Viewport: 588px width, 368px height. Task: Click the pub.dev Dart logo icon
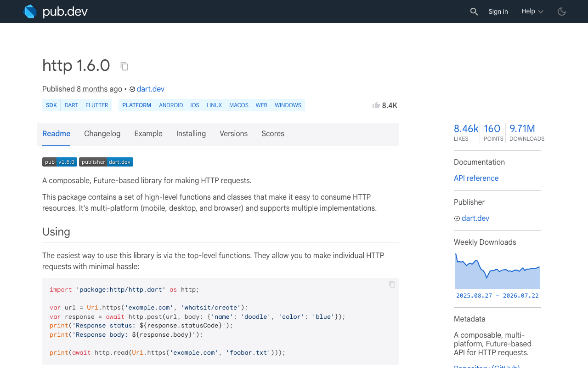point(30,11)
